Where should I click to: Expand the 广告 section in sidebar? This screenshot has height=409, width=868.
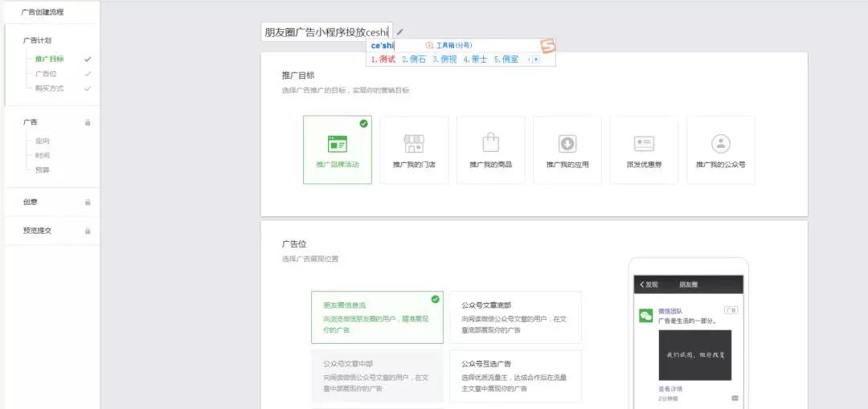[31, 122]
